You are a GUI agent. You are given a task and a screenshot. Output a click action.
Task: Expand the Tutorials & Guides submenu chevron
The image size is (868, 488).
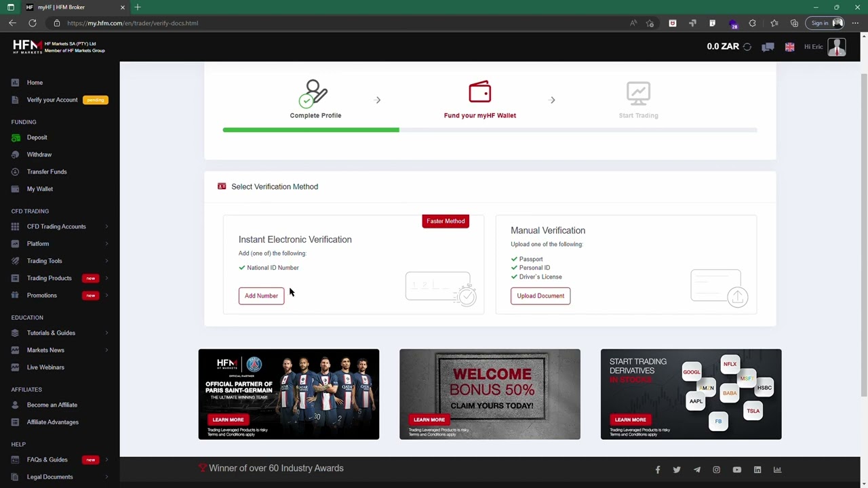click(106, 333)
